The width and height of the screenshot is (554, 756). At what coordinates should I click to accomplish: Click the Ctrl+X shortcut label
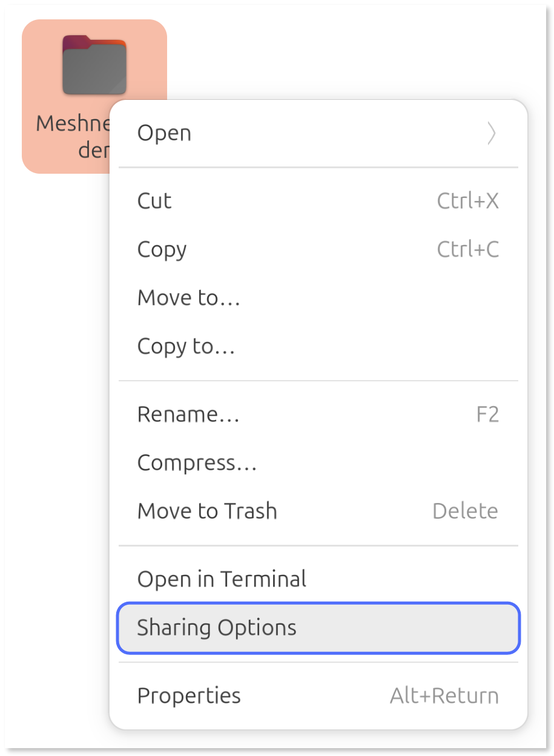click(468, 201)
